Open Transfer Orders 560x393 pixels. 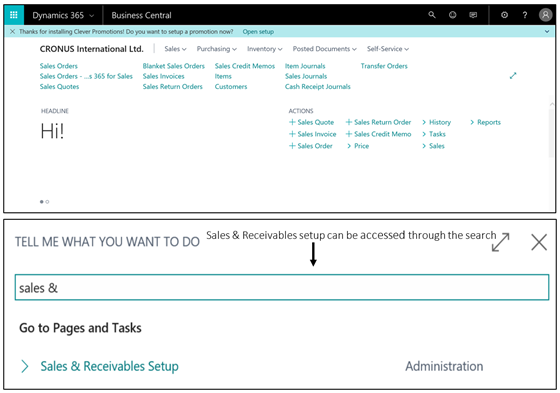[384, 66]
